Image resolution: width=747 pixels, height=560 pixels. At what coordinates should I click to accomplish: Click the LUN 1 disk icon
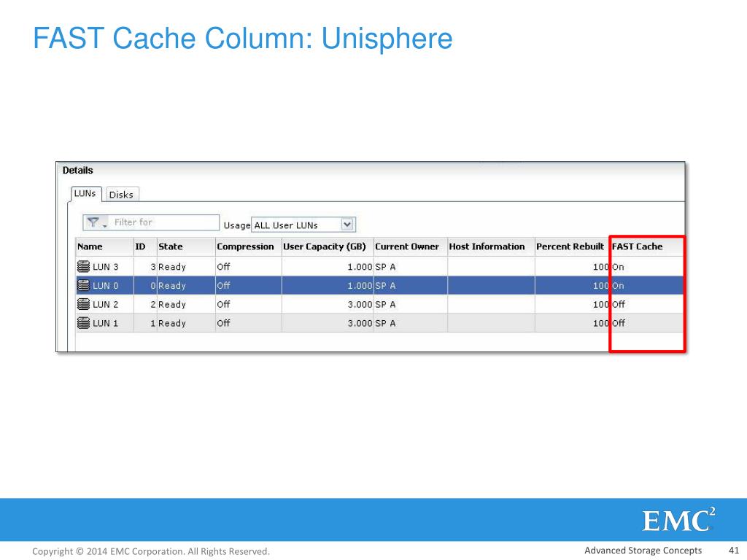click(83, 323)
